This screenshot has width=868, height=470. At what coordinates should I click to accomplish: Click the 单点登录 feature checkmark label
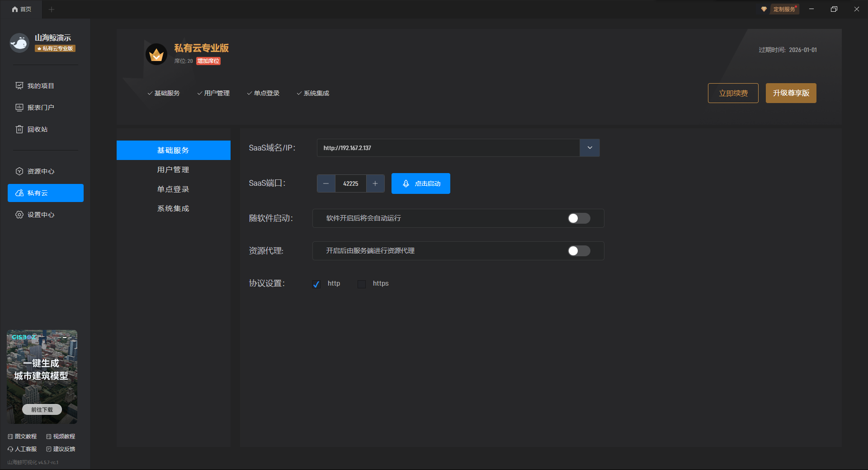(x=263, y=93)
